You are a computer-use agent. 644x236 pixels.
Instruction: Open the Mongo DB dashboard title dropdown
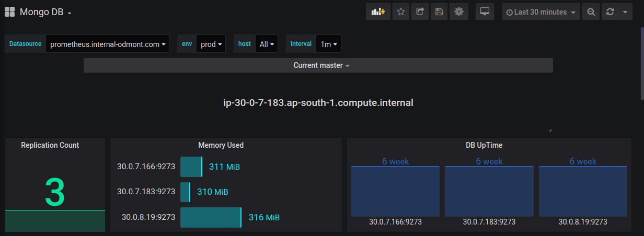pyautogui.click(x=45, y=12)
